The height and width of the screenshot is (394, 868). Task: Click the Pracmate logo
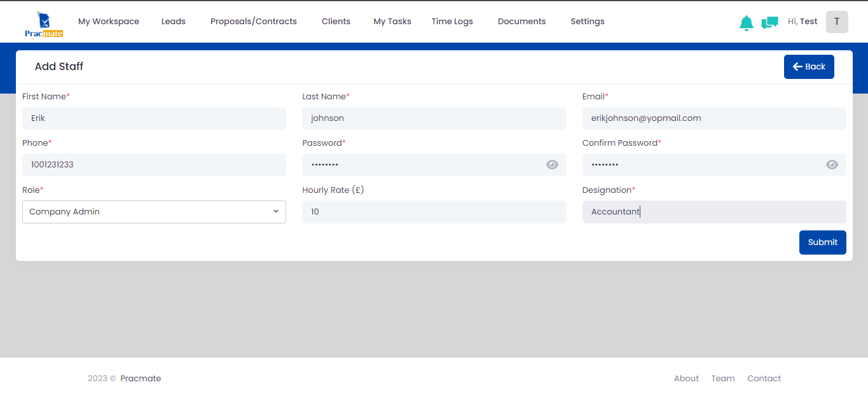click(x=44, y=24)
